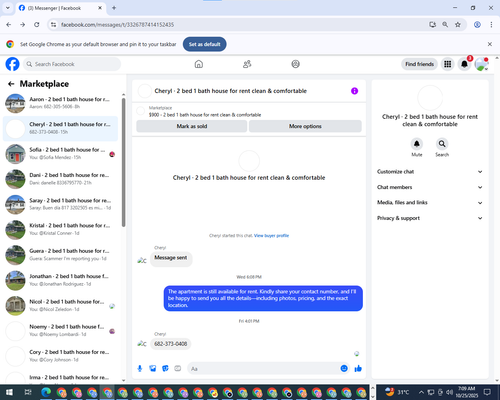Open the weather widget showing 31°C

(397, 392)
